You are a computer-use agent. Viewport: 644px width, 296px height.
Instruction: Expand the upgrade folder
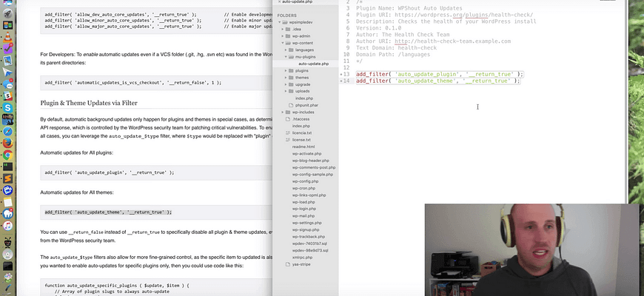[286, 84]
